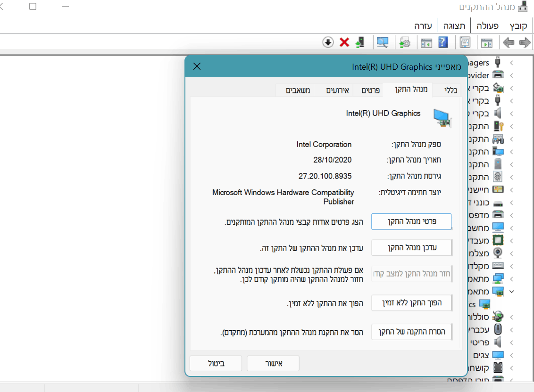Close the Intel UHD Graphics properties dialog
This screenshot has width=534, height=392.
[197, 66]
